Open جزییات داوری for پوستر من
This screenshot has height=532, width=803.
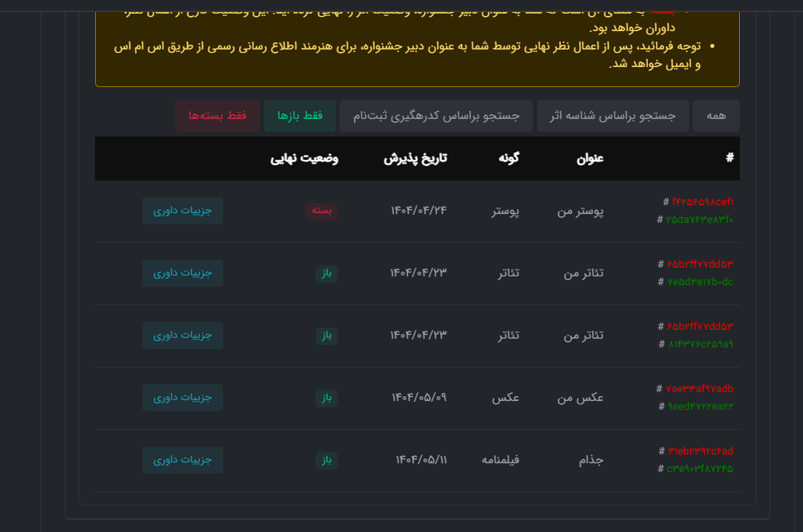182,211
